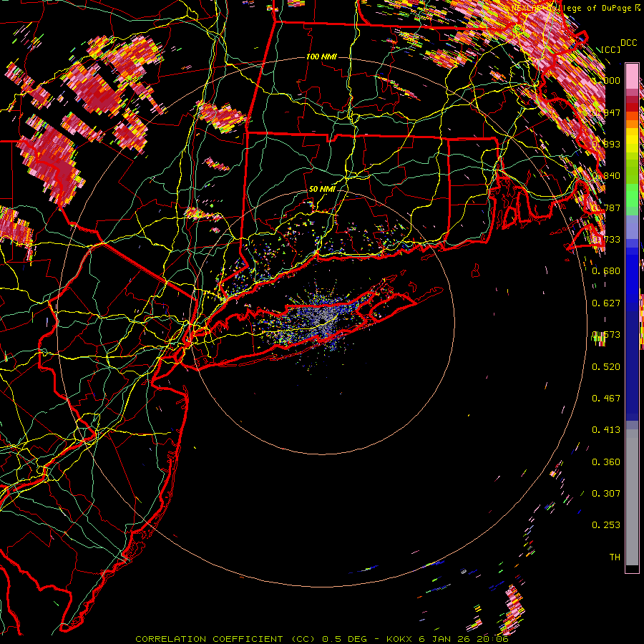Viewport: 644px width, 644px height.
Task: Pick the navy blue band on the color bar
Action: pos(632,361)
